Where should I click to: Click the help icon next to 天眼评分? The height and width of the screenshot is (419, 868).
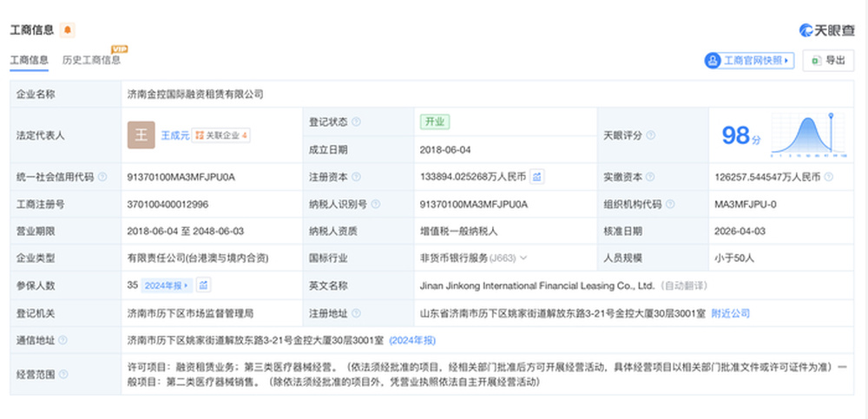[x=651, y=135]
